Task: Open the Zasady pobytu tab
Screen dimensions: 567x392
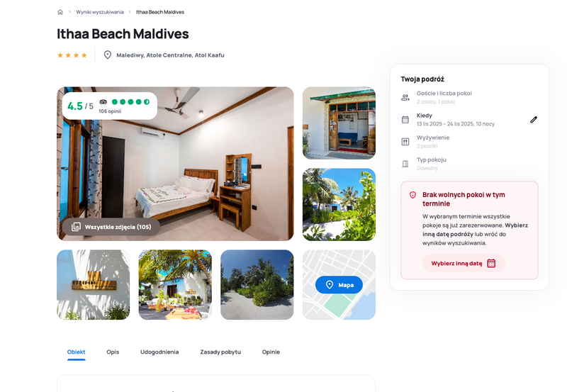Action: [x=220, y=352]
